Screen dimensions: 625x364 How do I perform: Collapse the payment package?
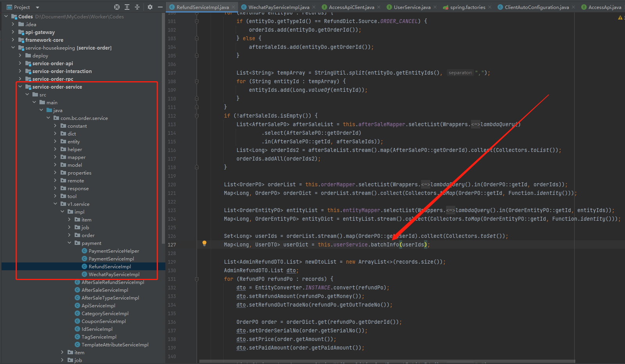coord(69,243)
